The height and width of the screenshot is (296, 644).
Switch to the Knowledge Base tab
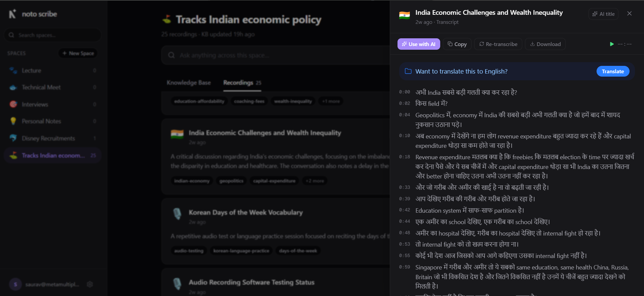[x=189, y=83]
